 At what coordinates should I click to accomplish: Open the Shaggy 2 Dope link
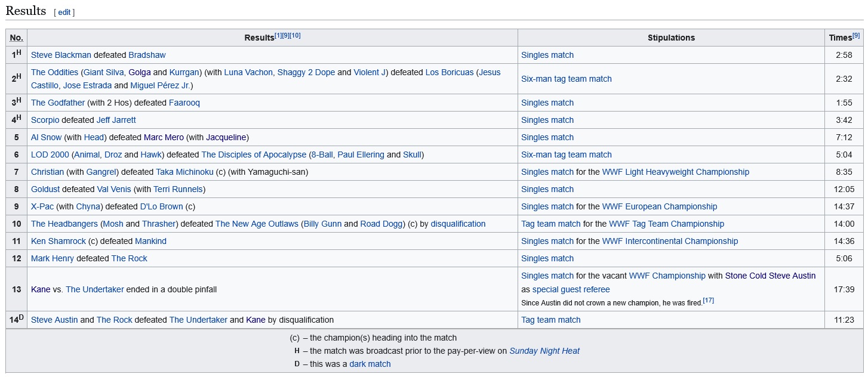pyautogui.click(x=306, y=72)
